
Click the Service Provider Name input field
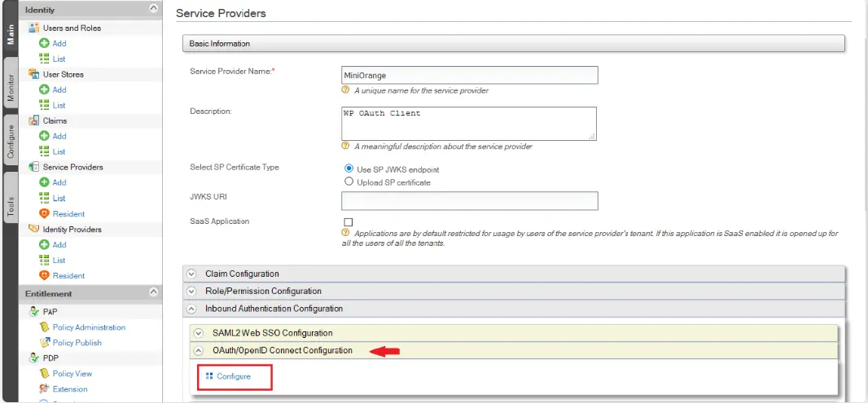click(470, 75)
